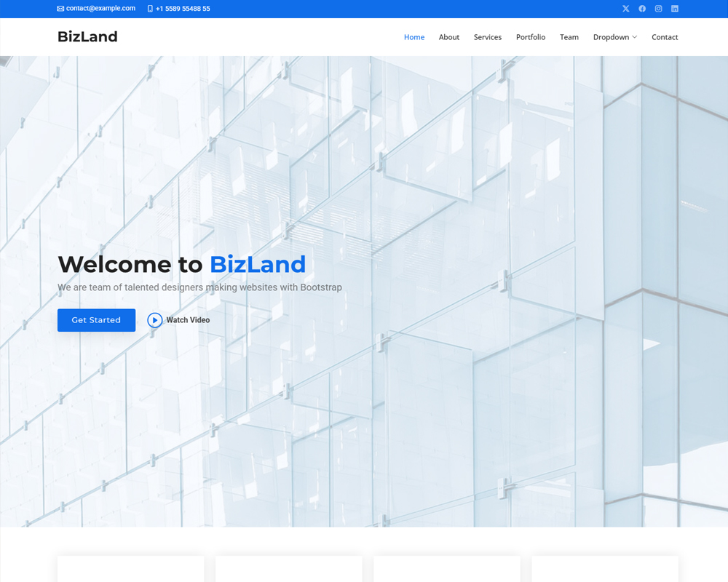Expand the Dropdown menu chevron arrow

pyautogui.click(x=635, y=37)
